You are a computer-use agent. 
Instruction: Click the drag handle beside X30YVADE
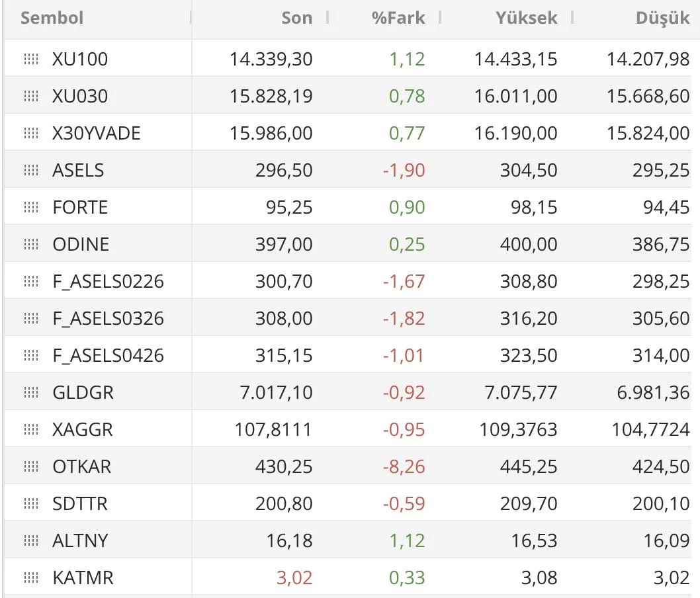30,134
